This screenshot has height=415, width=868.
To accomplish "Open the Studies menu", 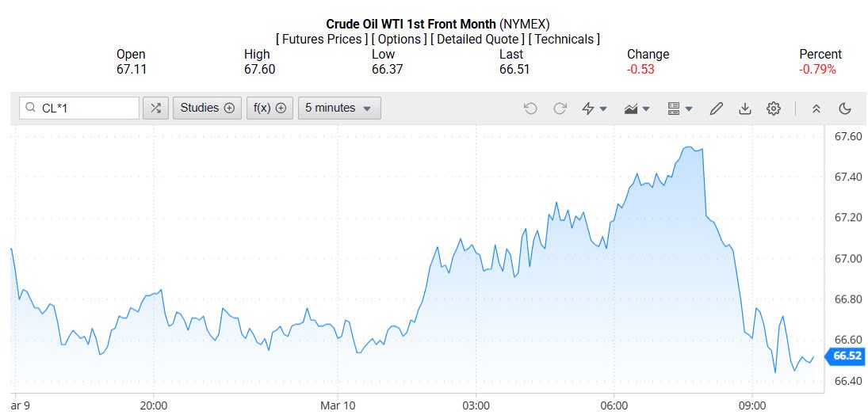I will point(207,108).
